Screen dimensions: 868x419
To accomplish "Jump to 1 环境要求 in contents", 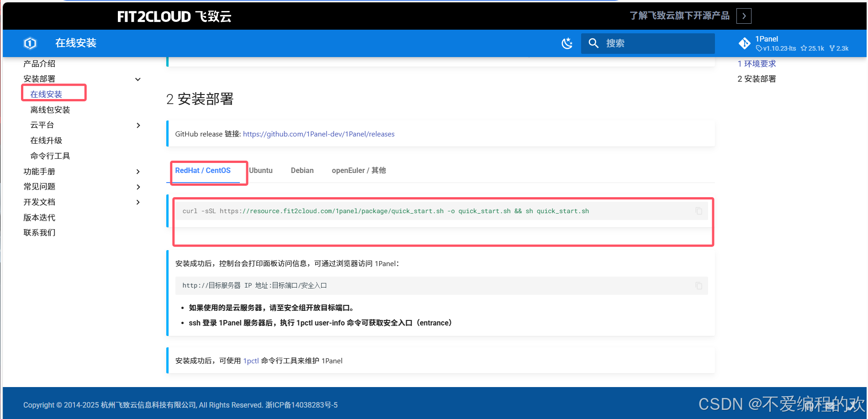I will 757,64.
